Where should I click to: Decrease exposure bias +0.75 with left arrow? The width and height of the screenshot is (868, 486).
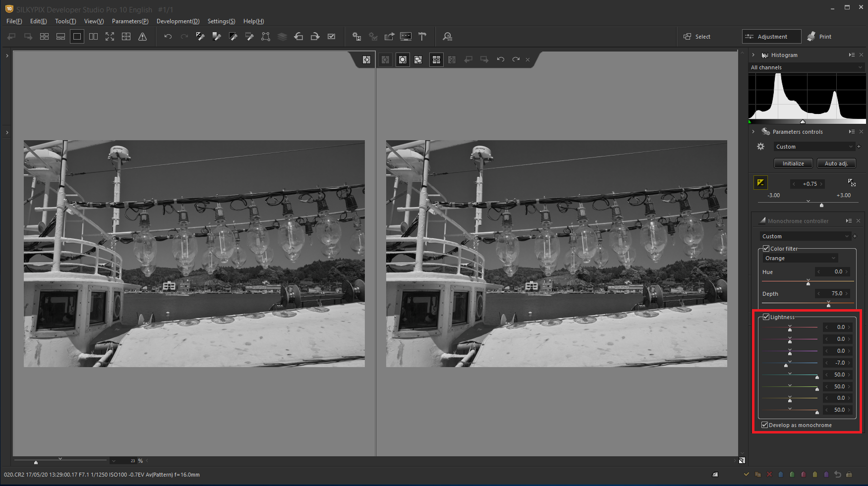794,184
